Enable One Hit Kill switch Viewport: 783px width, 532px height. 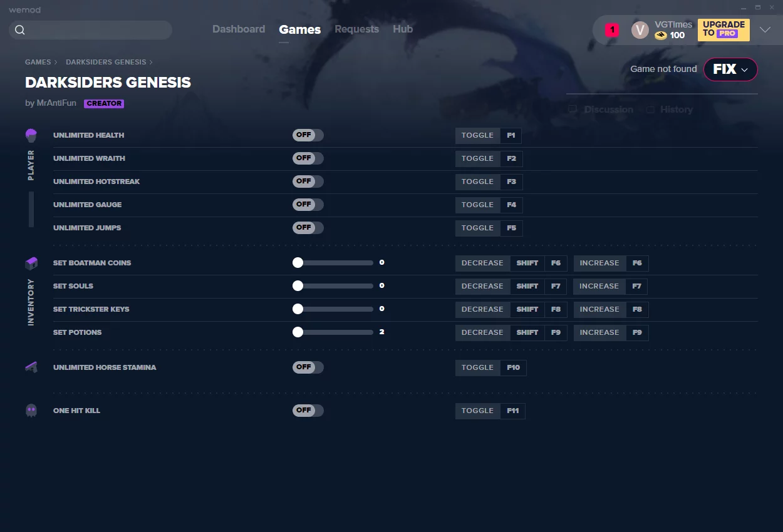pyautogui.click(x=308, y=411)
